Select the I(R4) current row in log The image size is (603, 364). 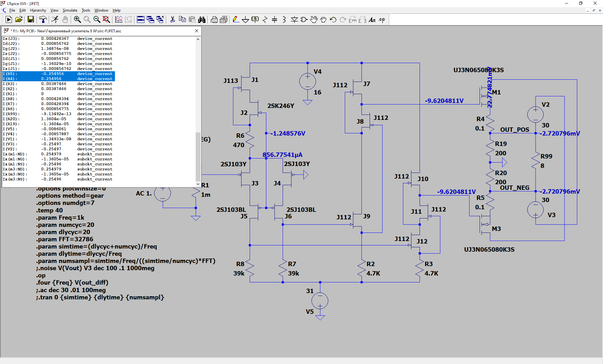[58, 79]
